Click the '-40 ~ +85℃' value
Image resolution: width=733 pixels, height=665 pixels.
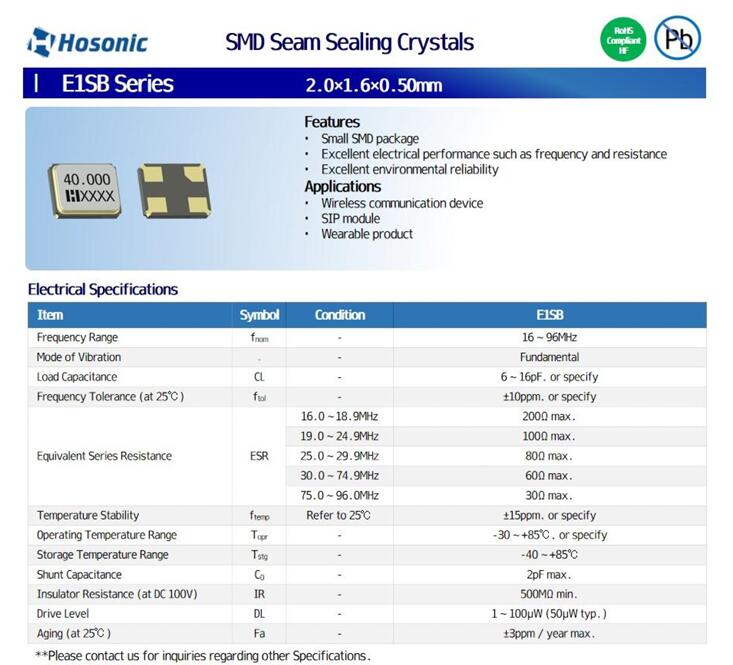coord(549,555)
